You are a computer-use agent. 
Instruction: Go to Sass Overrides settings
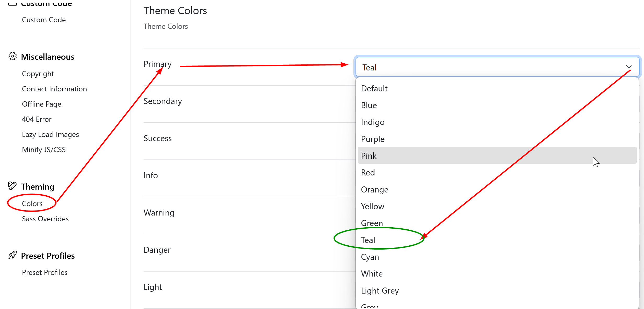tap(45, 218)
